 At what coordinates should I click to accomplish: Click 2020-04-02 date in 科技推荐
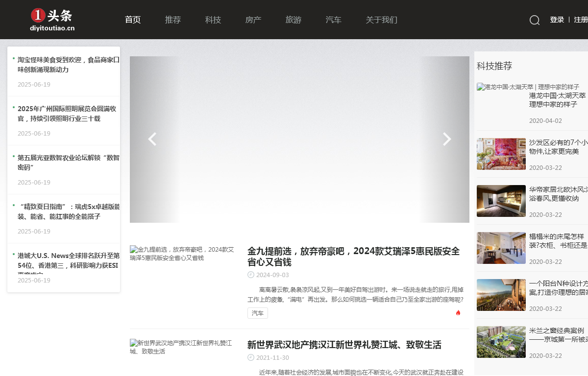(545, 121)
